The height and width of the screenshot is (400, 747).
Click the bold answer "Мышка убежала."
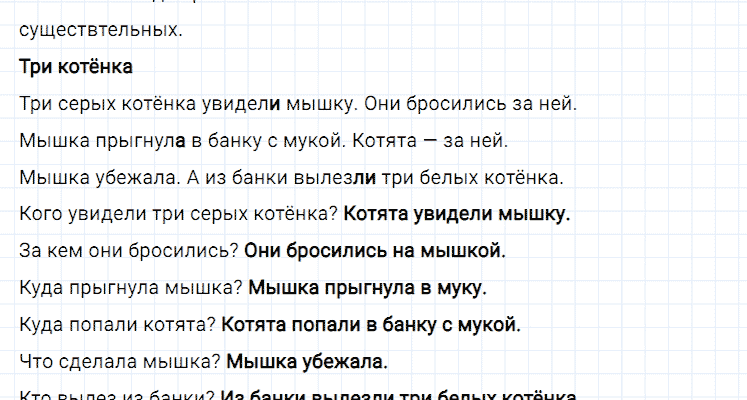[x=307, y=361]
